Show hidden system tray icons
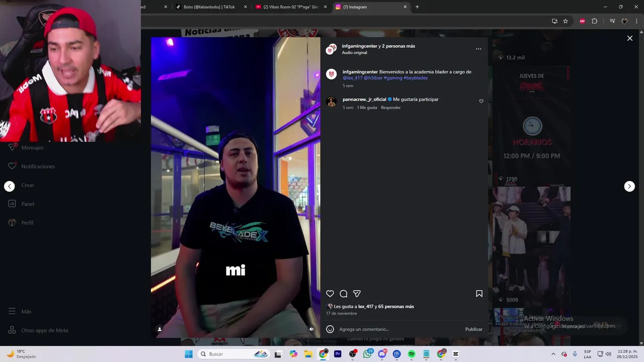 553,354
